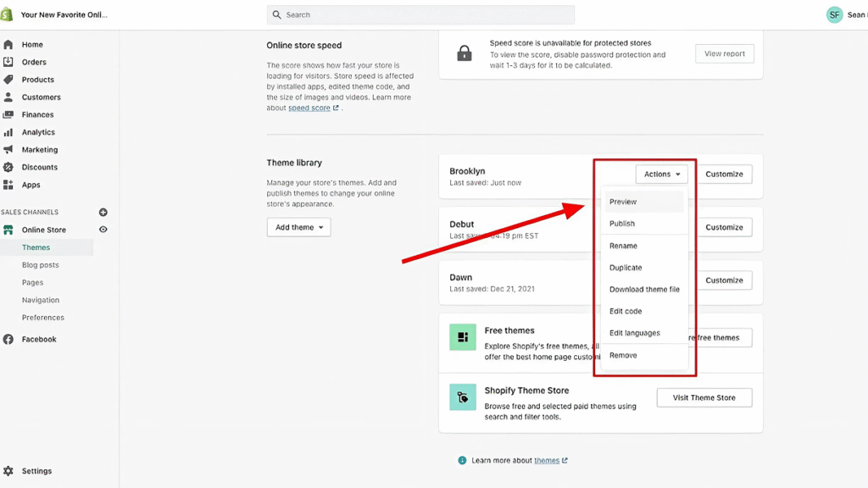Click the Finances icon
Viewport: 868px width, 488px height.
coord(8,114)
